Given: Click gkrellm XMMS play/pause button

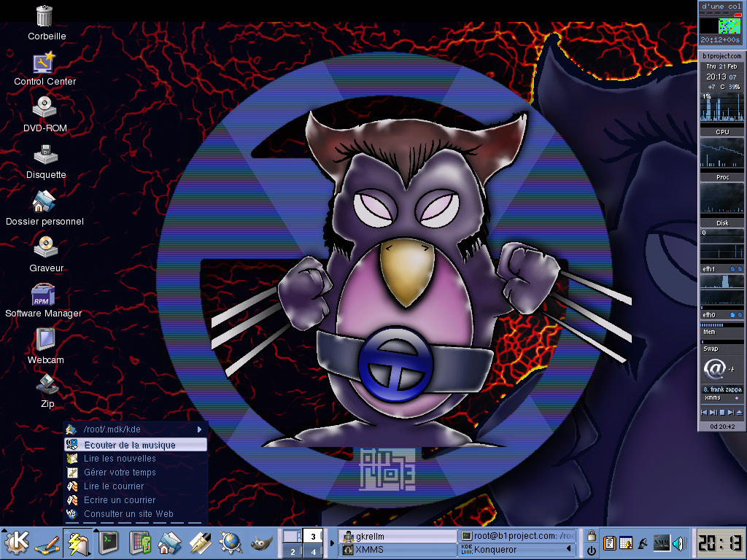Looking at the screenshot, I should point(713,413).
